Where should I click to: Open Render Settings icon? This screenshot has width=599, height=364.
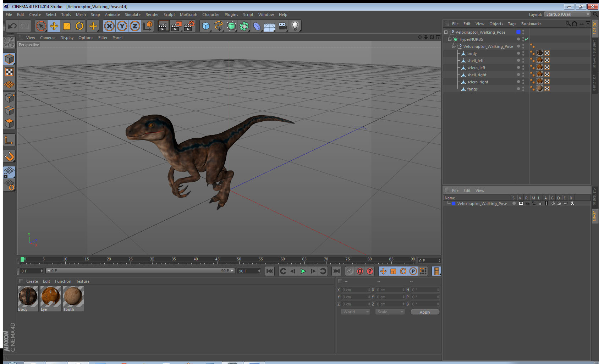pyautogui.click(x=189, y=26)
